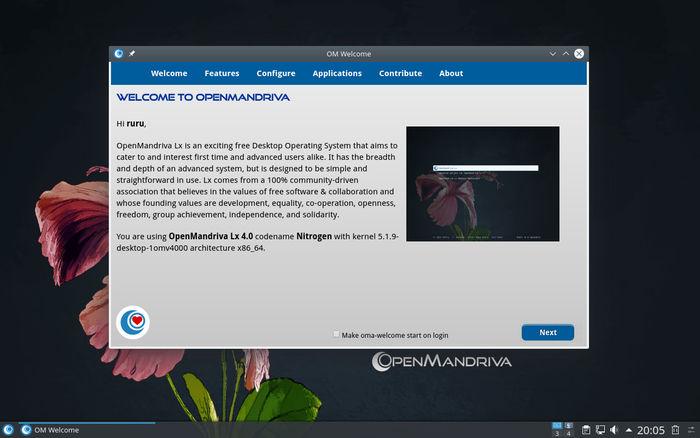This screenshot has height=438, width=700.
Task: Pin the OM Welcome window on all desktops
Action: pyautogui.click(x=132, y=53)
